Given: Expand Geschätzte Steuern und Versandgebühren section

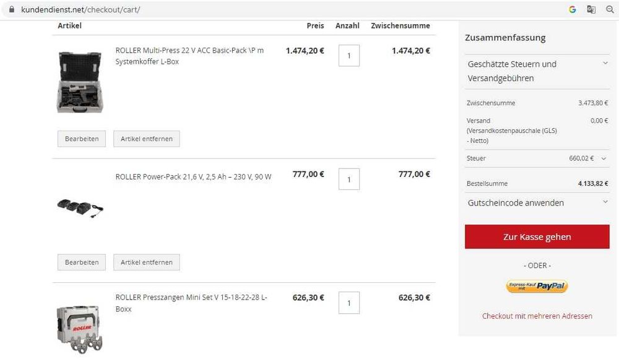Looking at the screenshot, I should click(x=605, y=64).
